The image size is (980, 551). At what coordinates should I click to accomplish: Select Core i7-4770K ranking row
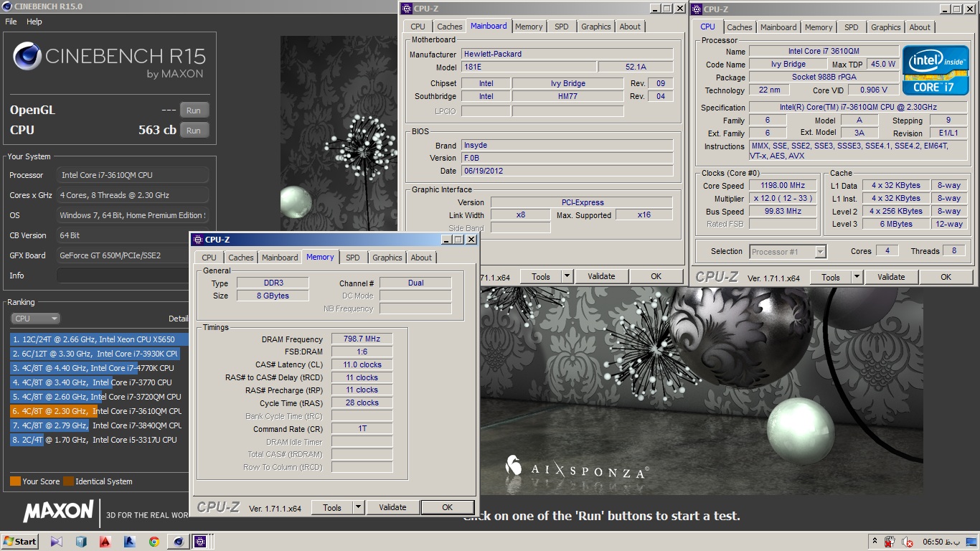99,368
